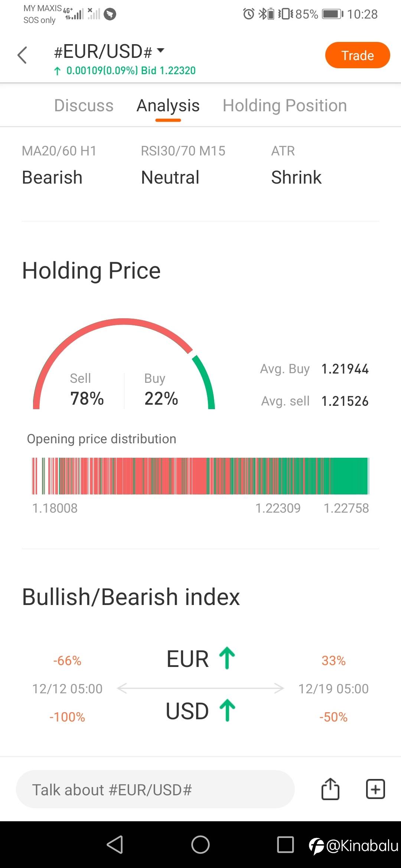Viewport: 401px width, 868px height.
Task: Tap the EUR green up arrow
Action: point(227,658)
